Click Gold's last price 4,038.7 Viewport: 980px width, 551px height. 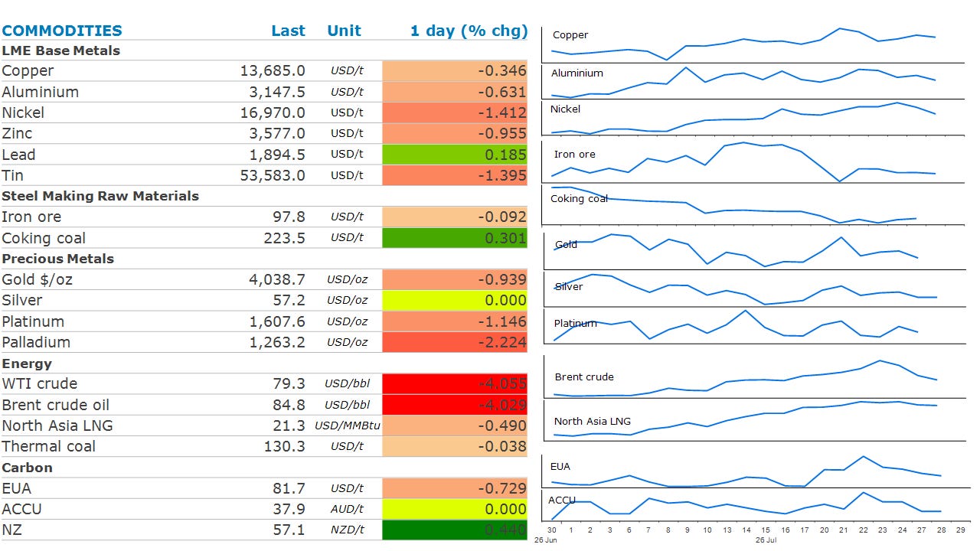277,279
